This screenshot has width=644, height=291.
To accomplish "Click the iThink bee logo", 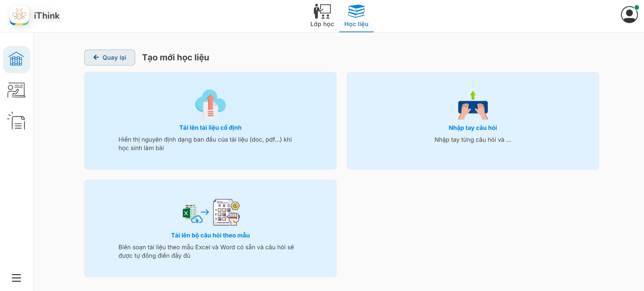I will coord(19,16).
